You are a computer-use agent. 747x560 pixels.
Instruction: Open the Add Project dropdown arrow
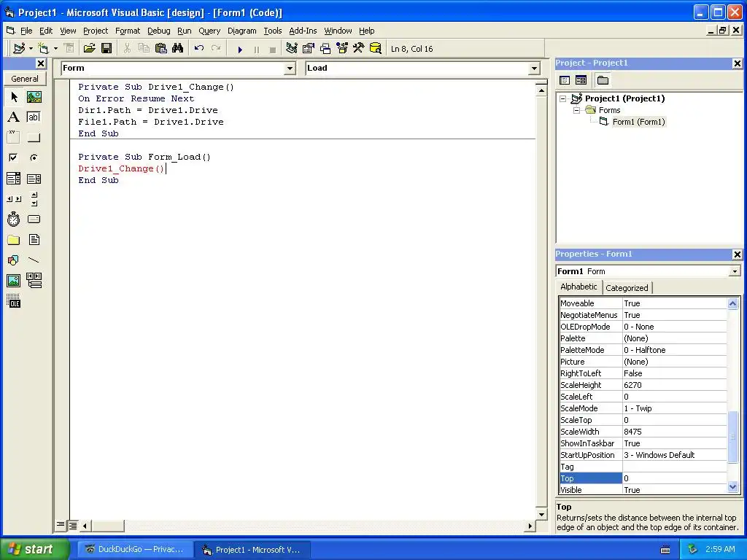pos(31,49)
